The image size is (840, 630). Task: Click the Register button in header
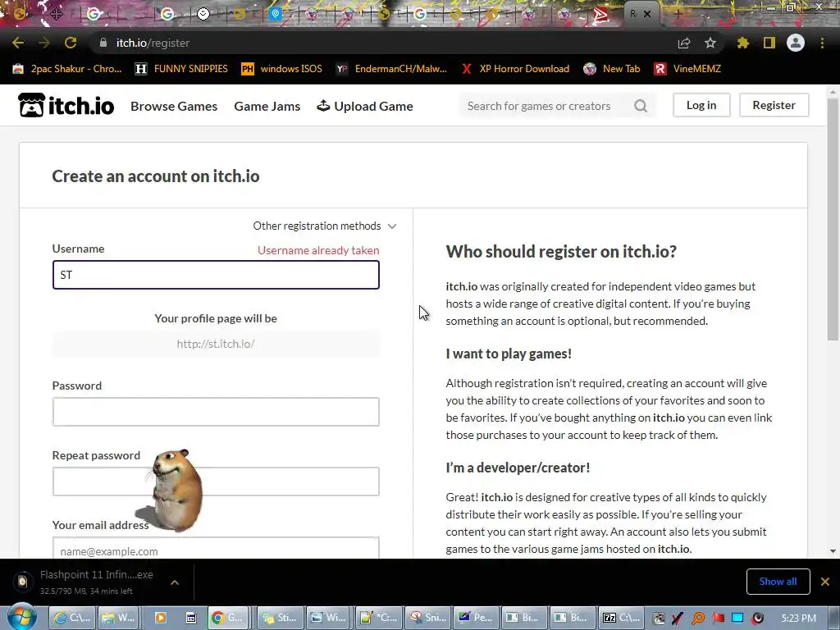[774, 105]
